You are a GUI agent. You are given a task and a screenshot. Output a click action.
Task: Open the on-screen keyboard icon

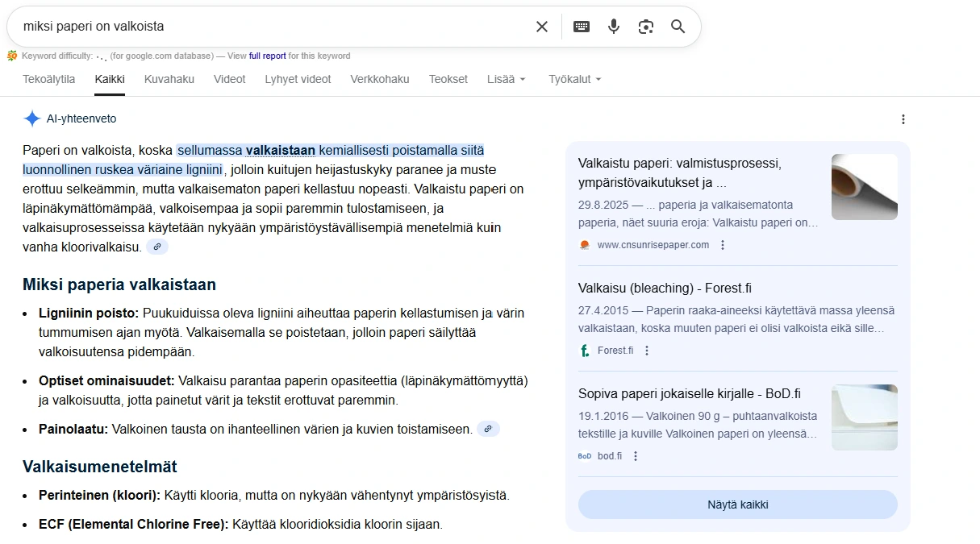[x=581, y=26]
